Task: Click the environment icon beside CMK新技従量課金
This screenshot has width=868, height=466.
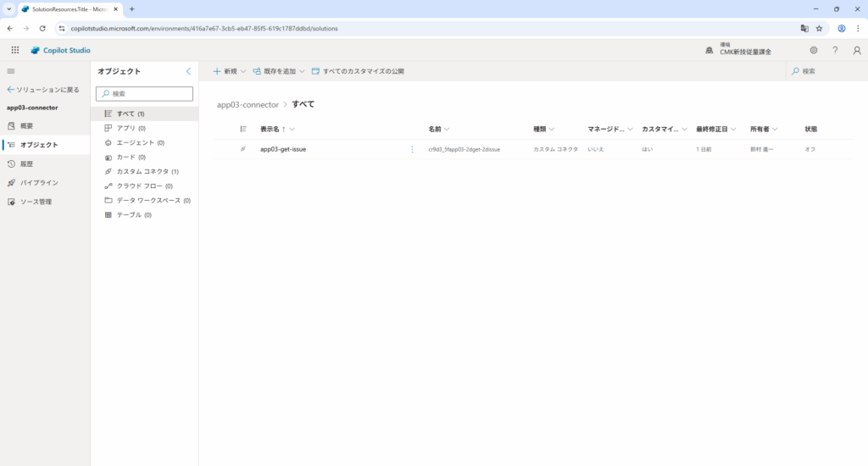Action: coord(709,50)
